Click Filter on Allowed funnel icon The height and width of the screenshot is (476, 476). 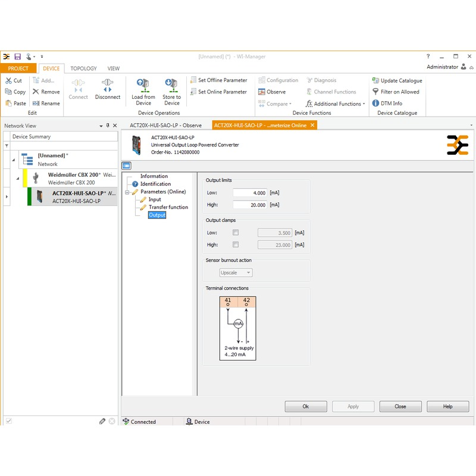click(x=375, y=92)
